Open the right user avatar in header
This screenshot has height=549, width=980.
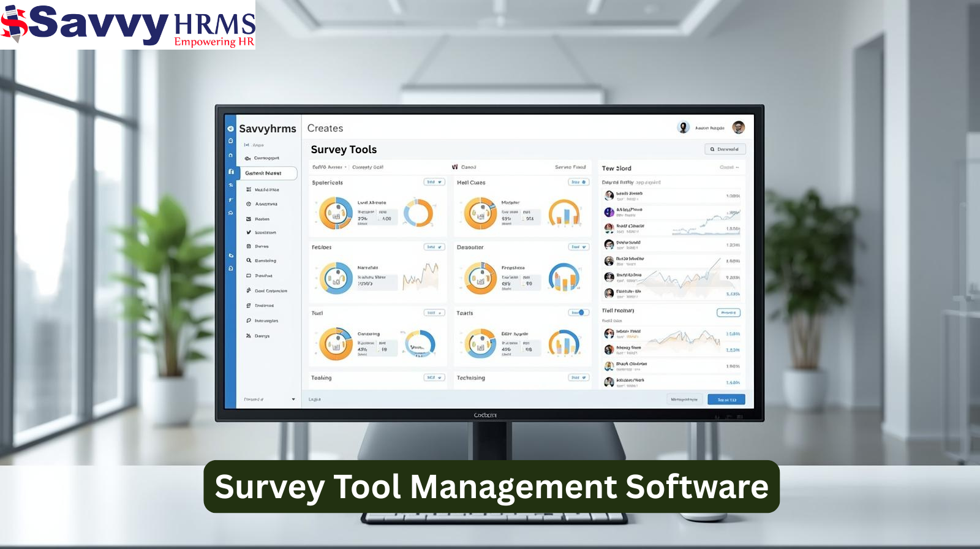(x=739, y=127)
